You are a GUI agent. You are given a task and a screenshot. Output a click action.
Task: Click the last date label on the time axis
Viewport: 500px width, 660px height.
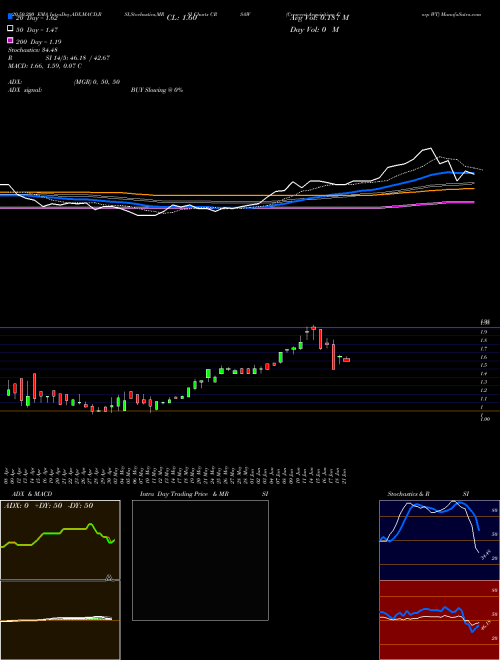[x=344, y=475]
